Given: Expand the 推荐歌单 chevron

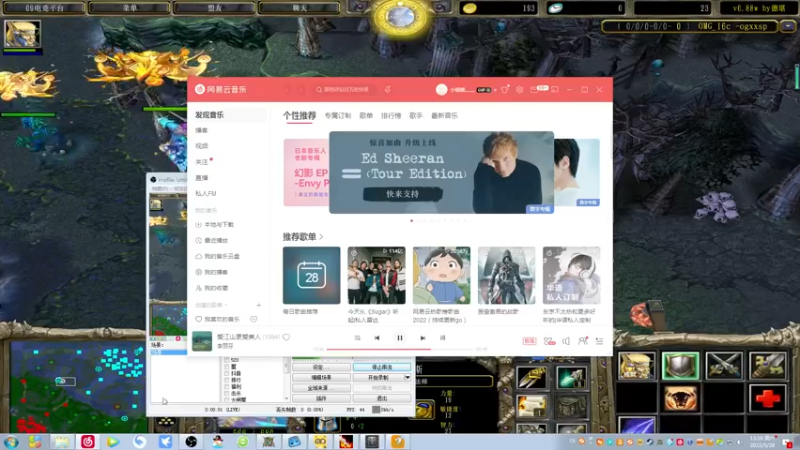Looking at the screenshot, I should point(321,237).
